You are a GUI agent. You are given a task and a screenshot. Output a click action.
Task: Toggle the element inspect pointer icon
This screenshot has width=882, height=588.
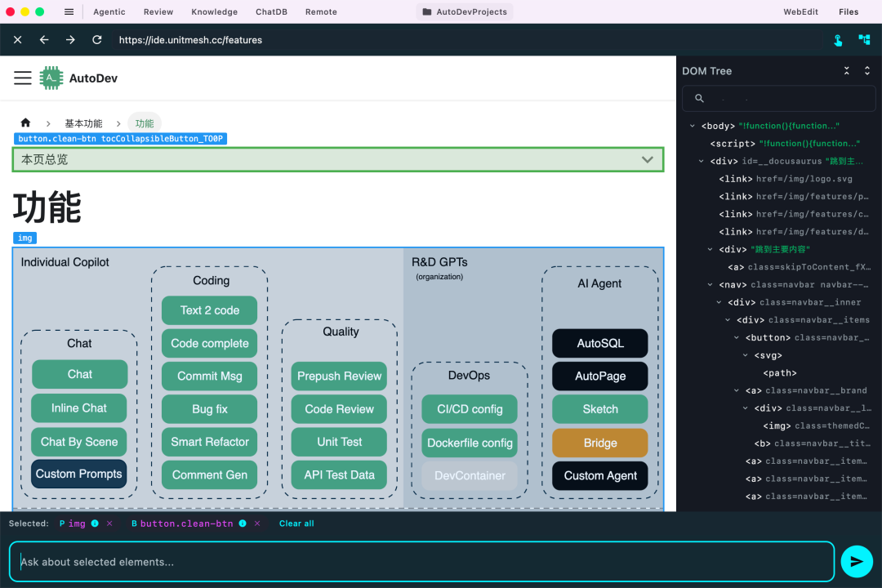point(838,40)
